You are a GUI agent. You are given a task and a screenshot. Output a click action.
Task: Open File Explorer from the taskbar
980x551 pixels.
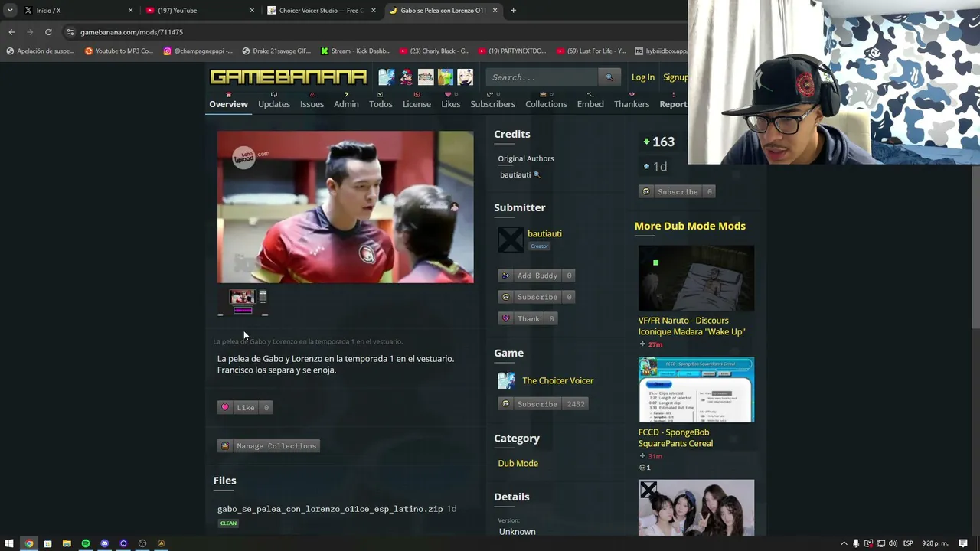pos(67,543)
